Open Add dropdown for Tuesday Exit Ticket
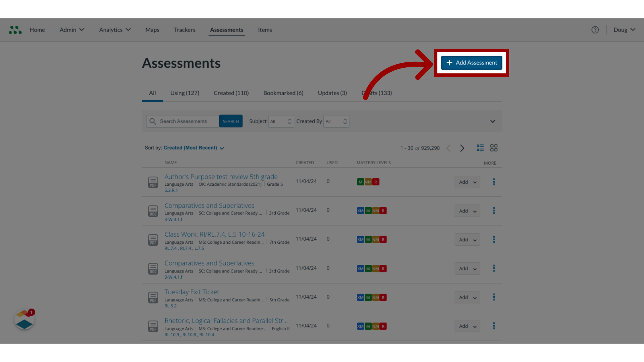 coord(467,297)
